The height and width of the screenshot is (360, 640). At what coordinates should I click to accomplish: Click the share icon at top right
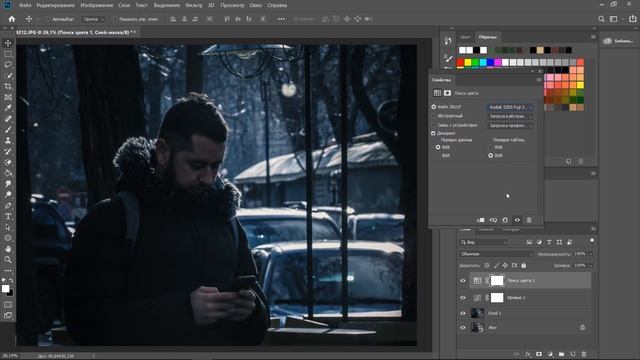632,19
